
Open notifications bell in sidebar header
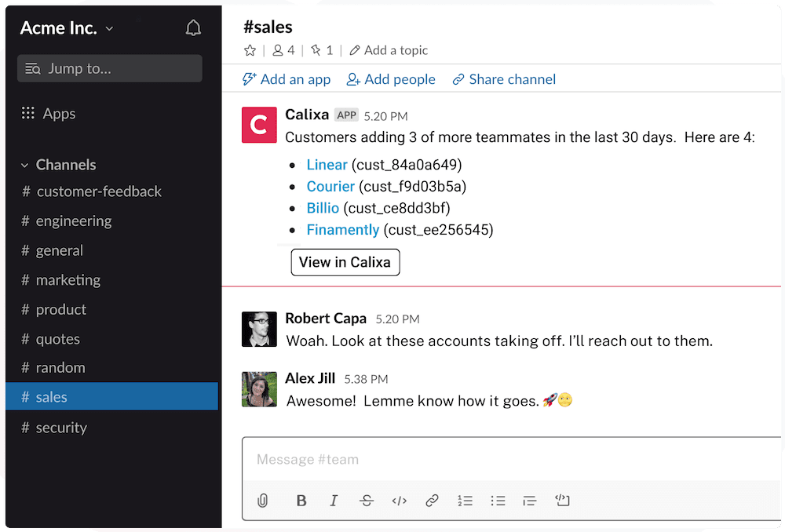[193, 28]
